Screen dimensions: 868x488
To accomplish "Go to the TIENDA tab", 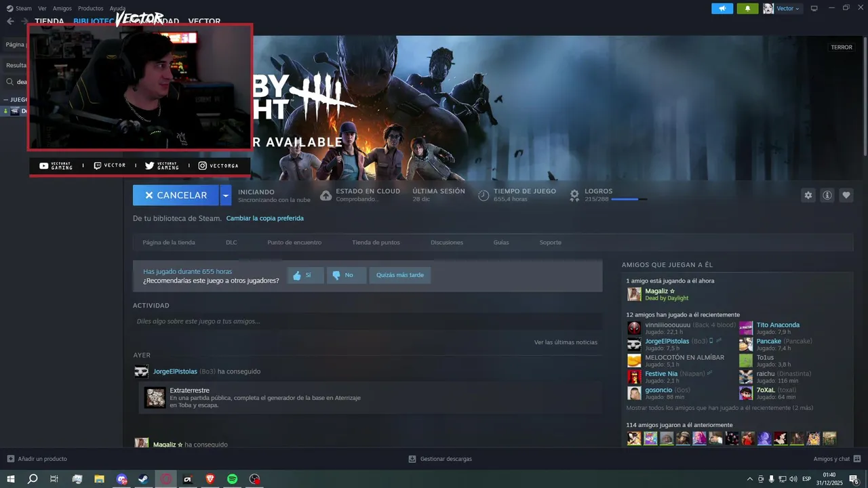I will pyautogui.click(x=49, y=21).
